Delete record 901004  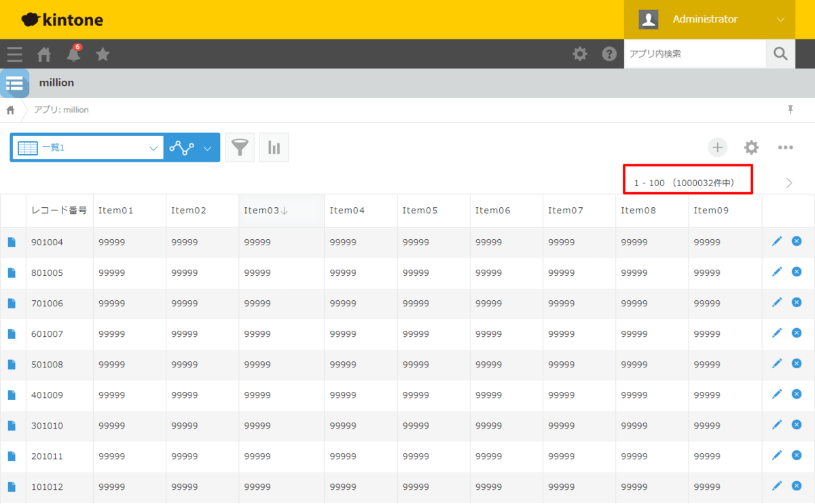coord(797,241)
